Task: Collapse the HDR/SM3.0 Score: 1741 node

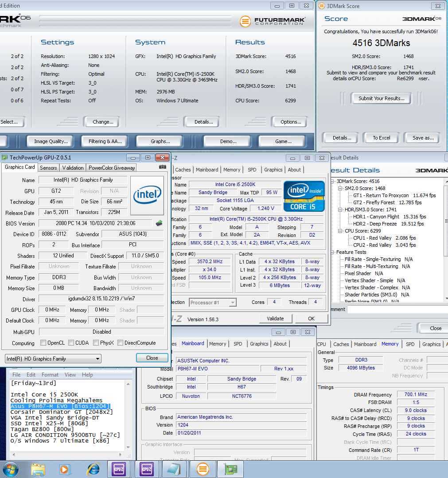Action: 340,210
